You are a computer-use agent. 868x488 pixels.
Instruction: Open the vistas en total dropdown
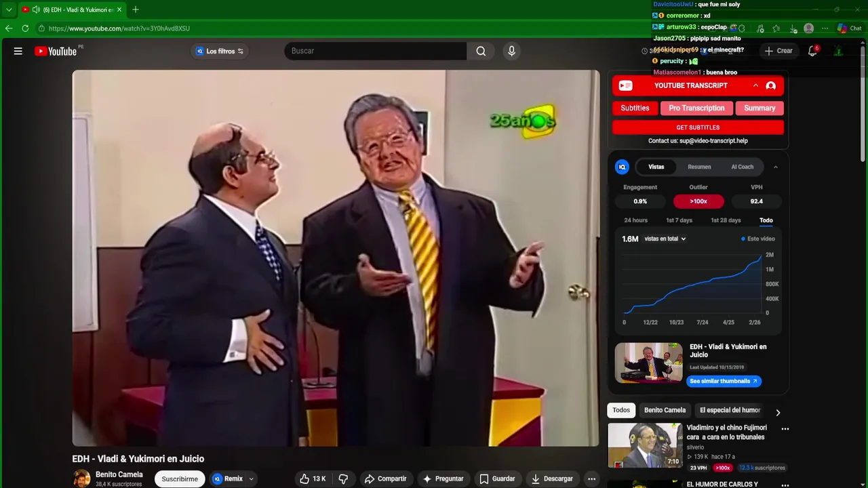[665, 239]
